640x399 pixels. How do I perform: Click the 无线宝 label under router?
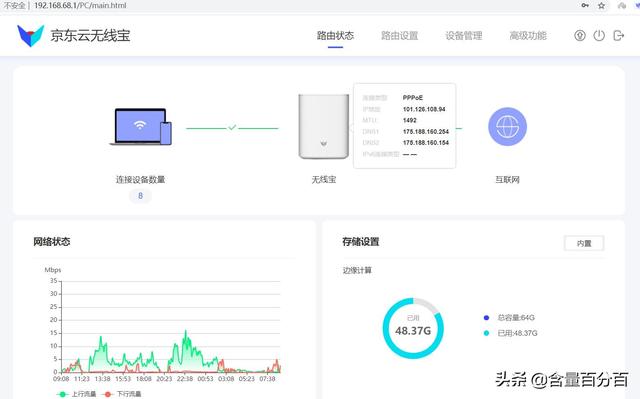[324, 180]
